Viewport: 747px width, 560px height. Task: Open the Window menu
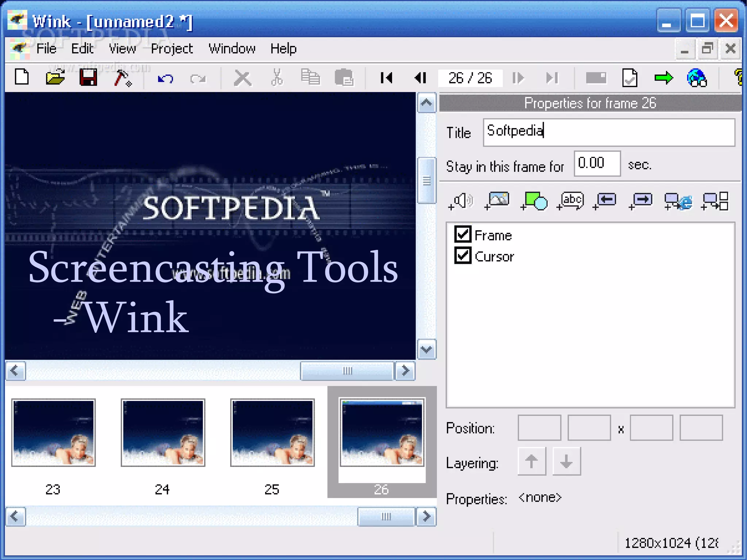[x=232, y=49]
